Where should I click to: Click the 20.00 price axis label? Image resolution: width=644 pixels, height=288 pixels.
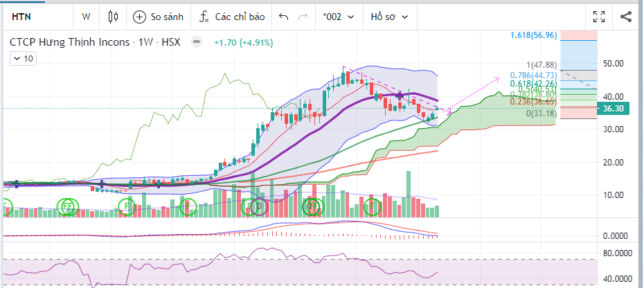tap(614, 162)
